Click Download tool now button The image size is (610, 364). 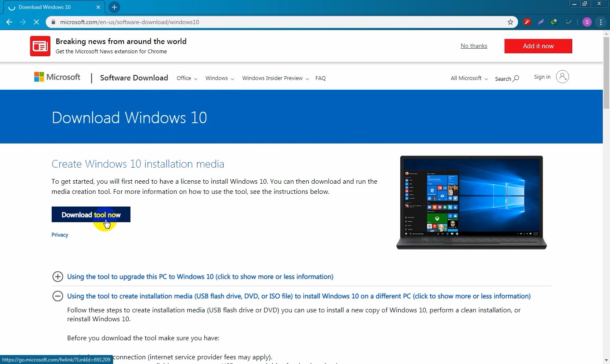tap(91, 215)
